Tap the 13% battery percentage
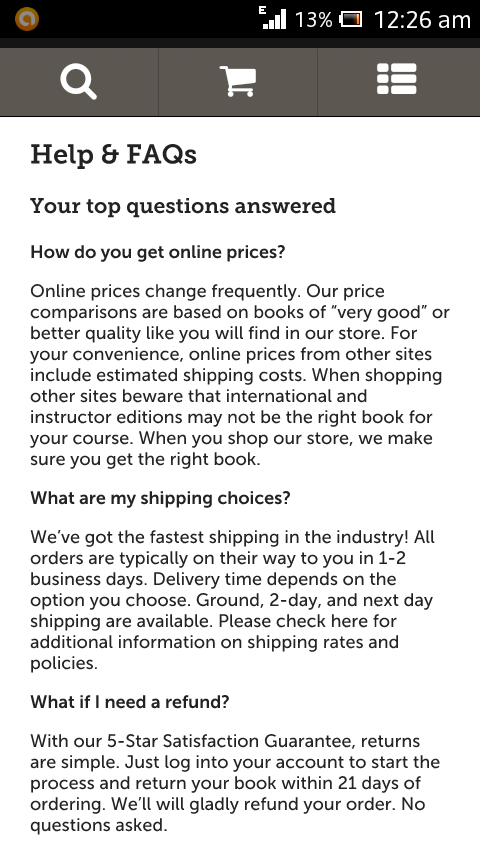Screen dimensions: 480x854 [313, 20]
